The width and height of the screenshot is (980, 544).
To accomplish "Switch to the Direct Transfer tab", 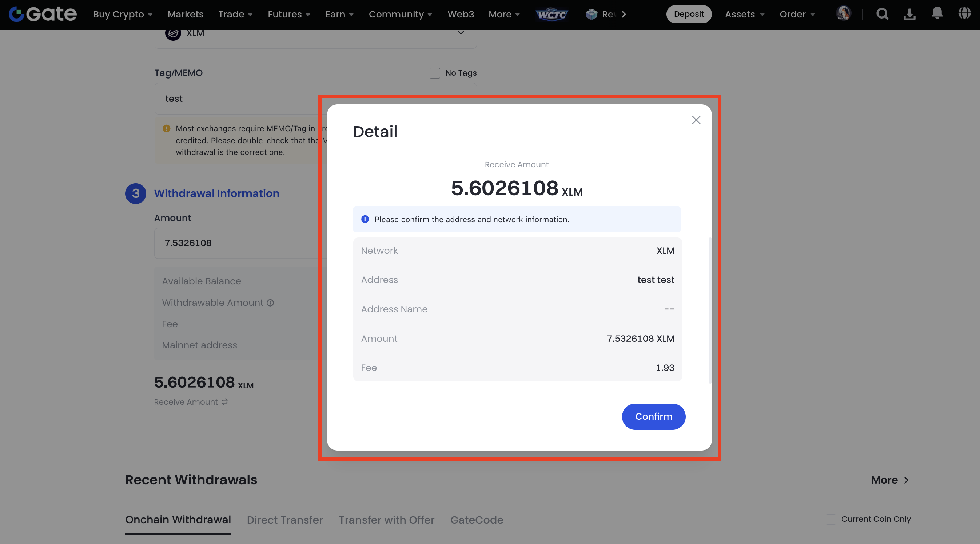I will 284,520.
